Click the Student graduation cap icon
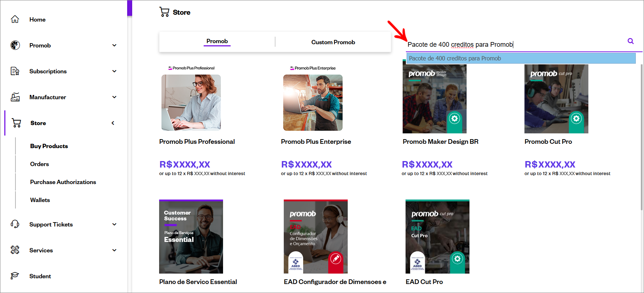This screenshot has width=644, height=293. (15, 276)
